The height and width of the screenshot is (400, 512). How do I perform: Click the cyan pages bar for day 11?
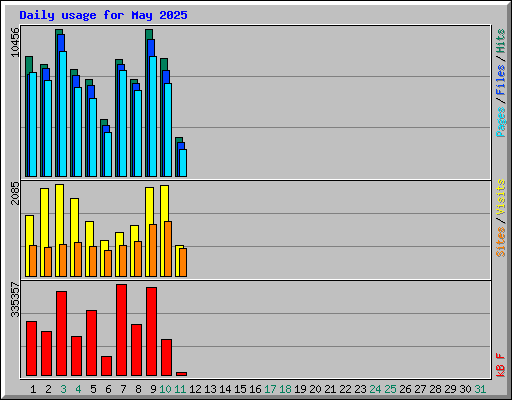point(183,163)
